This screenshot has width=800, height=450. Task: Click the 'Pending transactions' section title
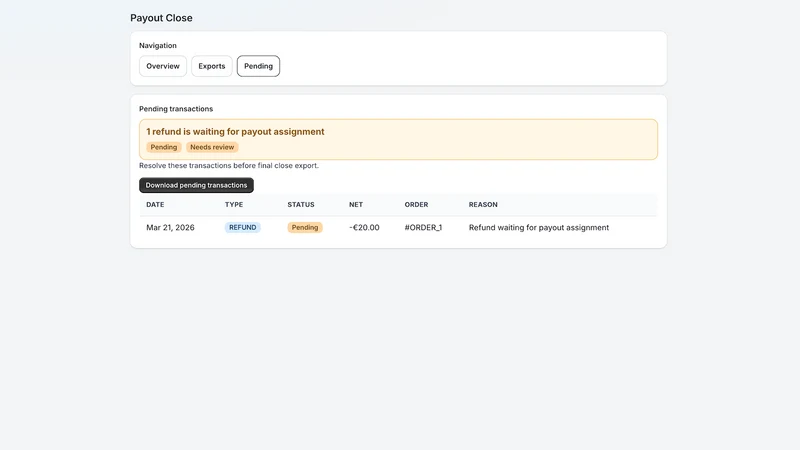[x=176, y=109]
